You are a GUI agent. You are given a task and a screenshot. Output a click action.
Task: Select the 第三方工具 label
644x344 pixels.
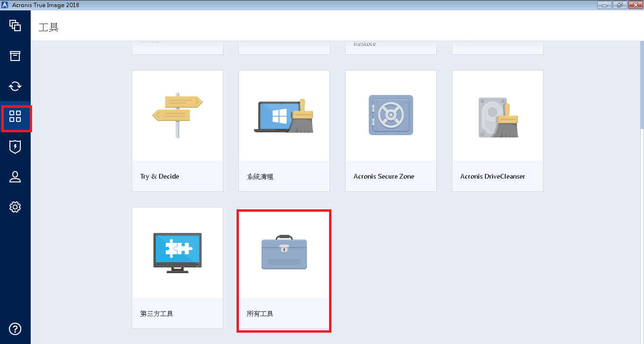coord(157,314)
